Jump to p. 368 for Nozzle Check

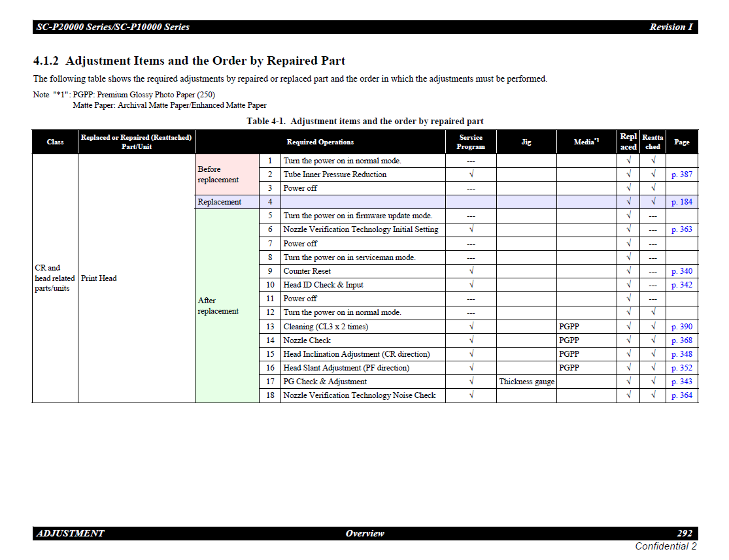click(681, 340)
